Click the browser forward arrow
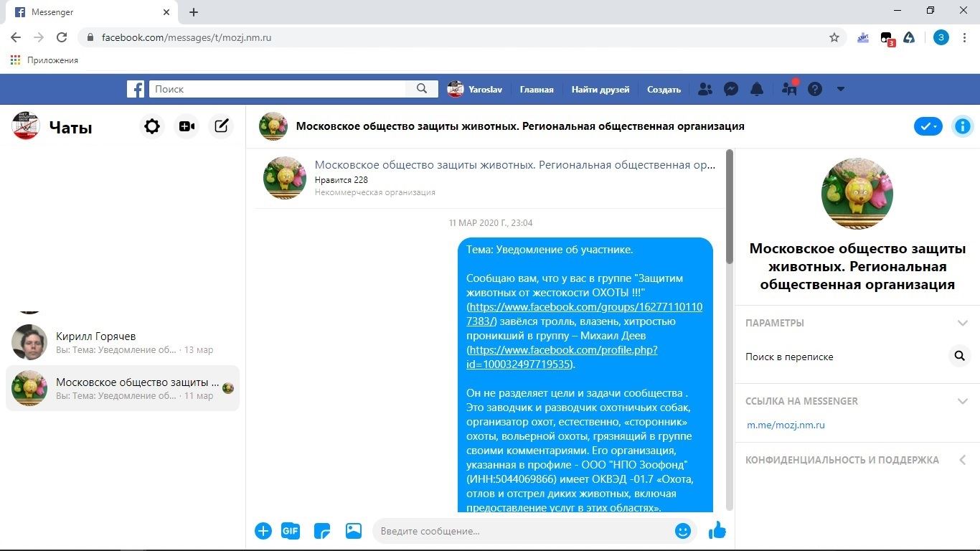This screenshot has height=551, width=980. click(x=39, y=37)
